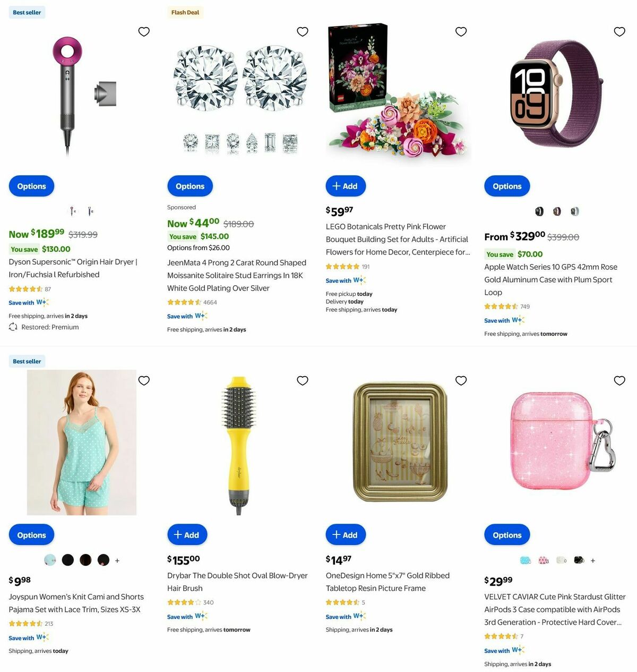Add Drybar blow-dryer brush to cart
637x672 pixels.
[187, 535]
